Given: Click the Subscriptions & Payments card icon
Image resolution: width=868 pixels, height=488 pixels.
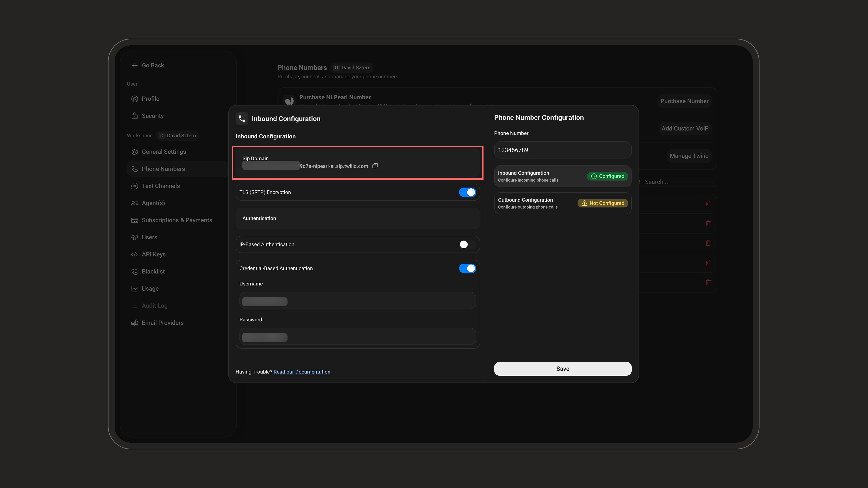Looking at the screenshot, I should point(134,220).
